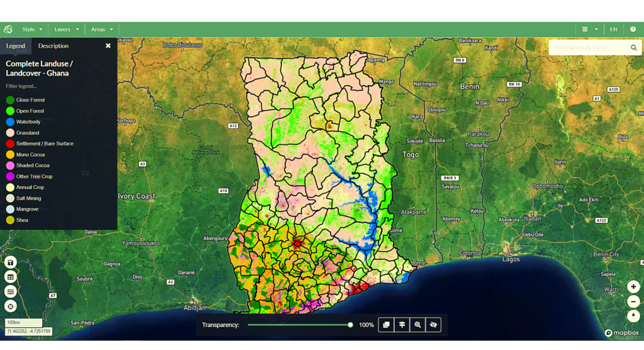Click the 'Benin' country label
Screen dimensions: 644x350
click(x=470, y=87)
